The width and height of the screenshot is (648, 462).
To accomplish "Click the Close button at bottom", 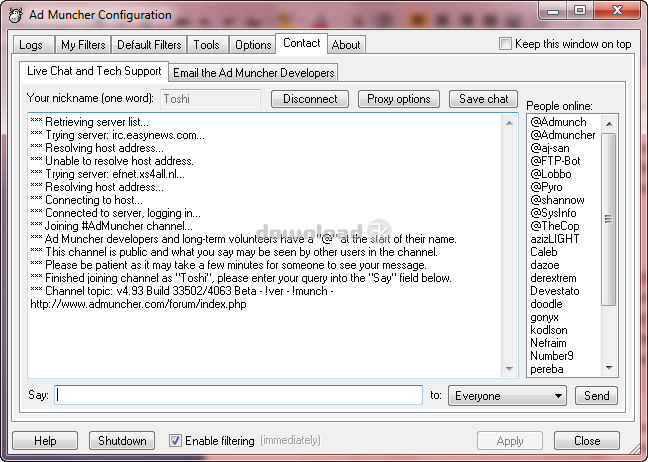I will [x=587, y=441].
